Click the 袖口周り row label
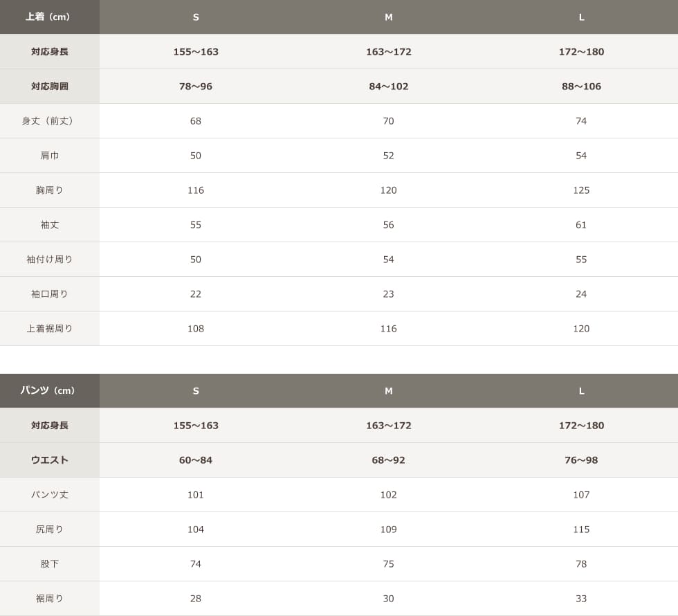The width and height of the screenshot is (678, 616). [50, 294]
